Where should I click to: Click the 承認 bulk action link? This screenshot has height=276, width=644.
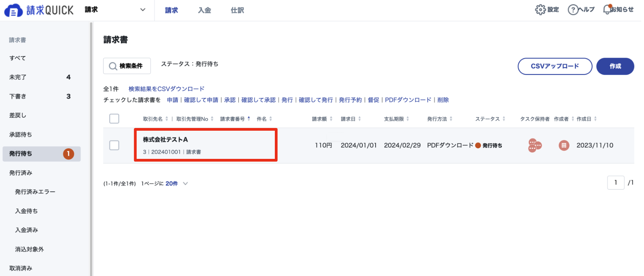[230, 100]
